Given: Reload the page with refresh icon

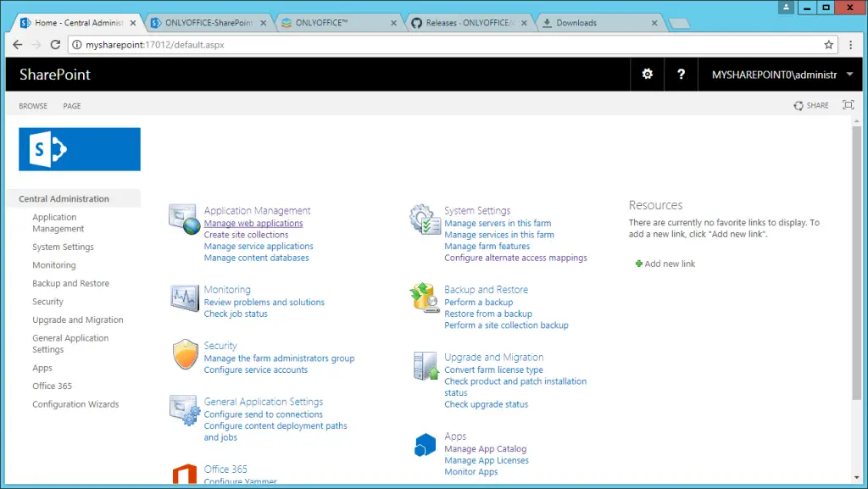Looking at the screenshot, I should coord(55,45).
